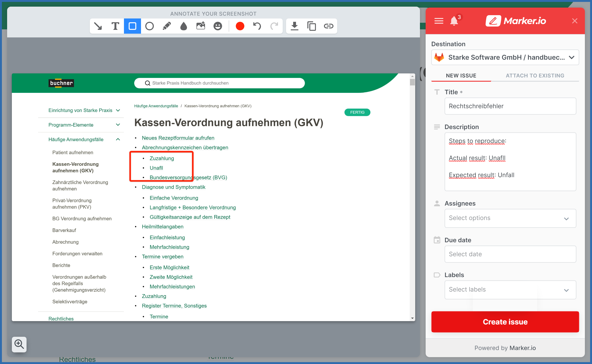The image size is (592, 364).
Task: Copy a shareable screenshot link
Action: (x=311, y=26)
